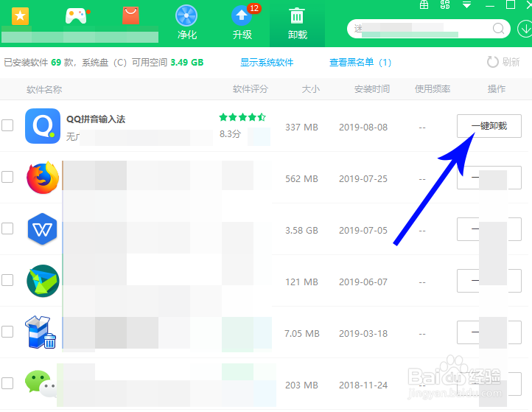Click the Firefox app icon
Image resolution: width=532 pixels, height=412 pixels.
pos(43,178)
